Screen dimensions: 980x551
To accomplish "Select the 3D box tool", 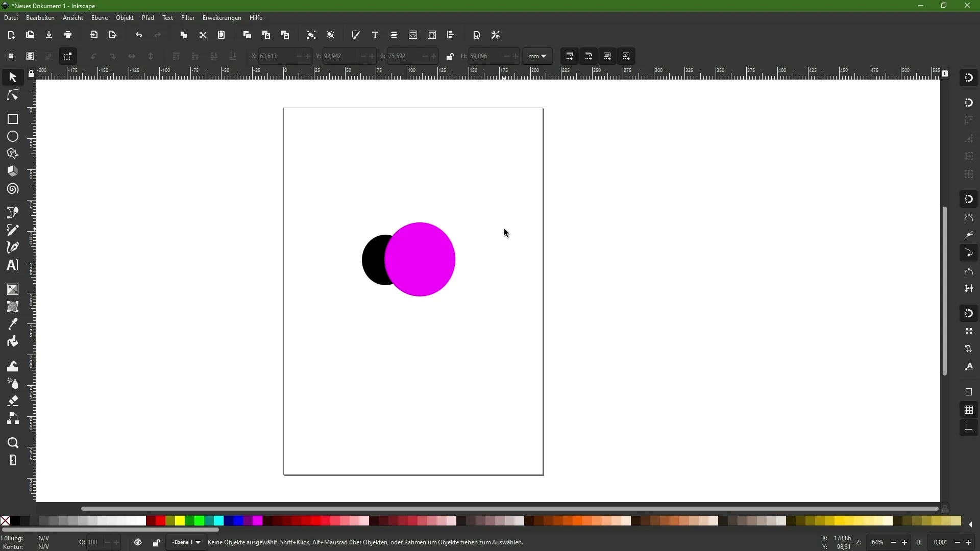I will [13, 171].
